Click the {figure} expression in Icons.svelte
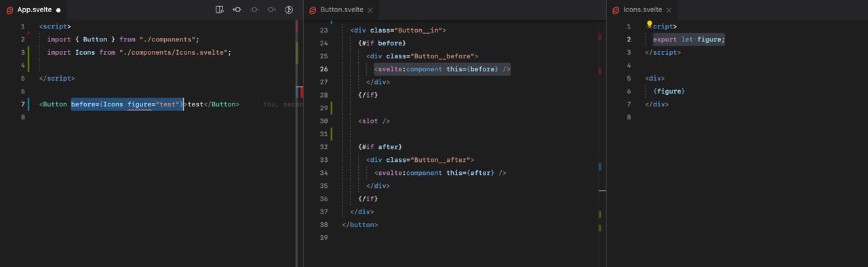The image size is (868, 267). click(x=669, y=91)
